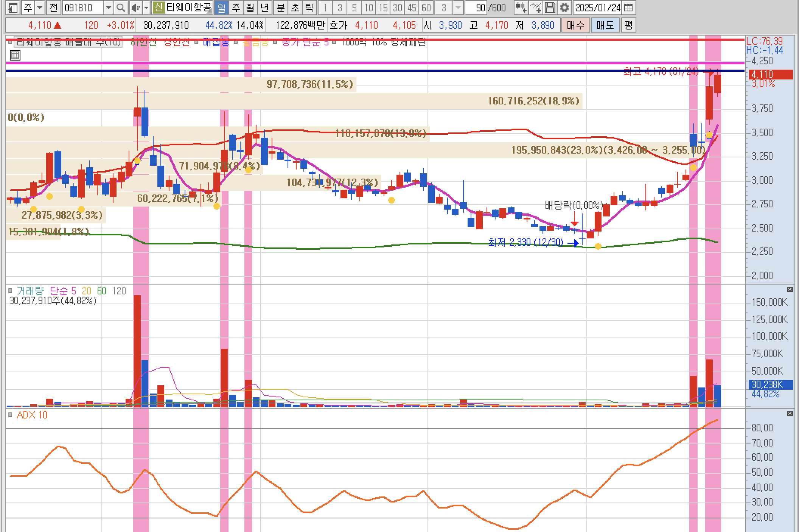The width and height of the screenshot is (799, 532).
Task: Click the 매수 buy button
Action: pos(575,25)
